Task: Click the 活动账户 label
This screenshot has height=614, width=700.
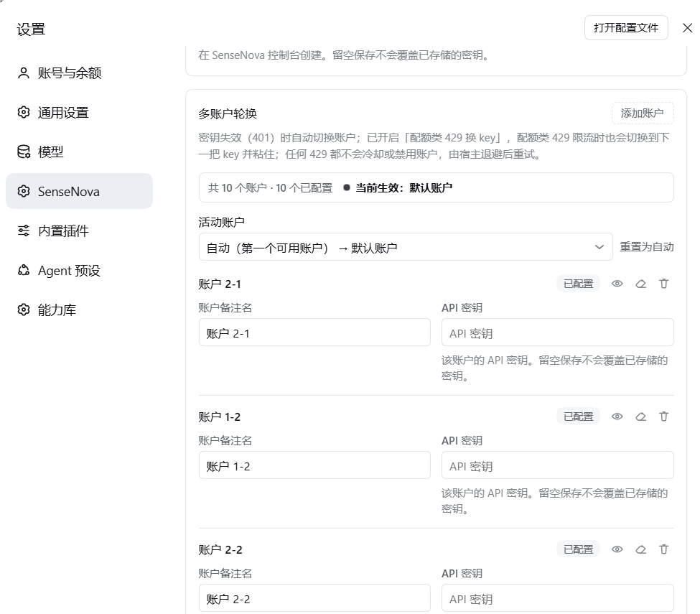Action: 221,222
